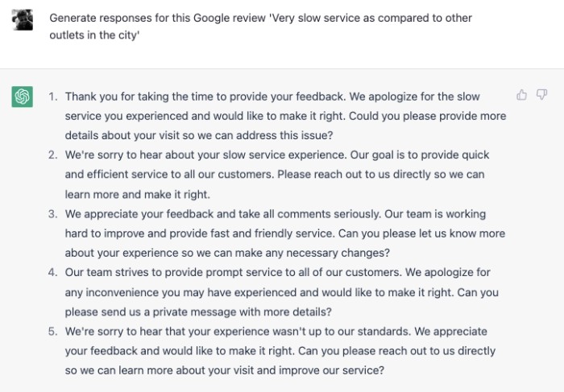Click the prompt text 'outlets in the city'

tap(93, 35)
